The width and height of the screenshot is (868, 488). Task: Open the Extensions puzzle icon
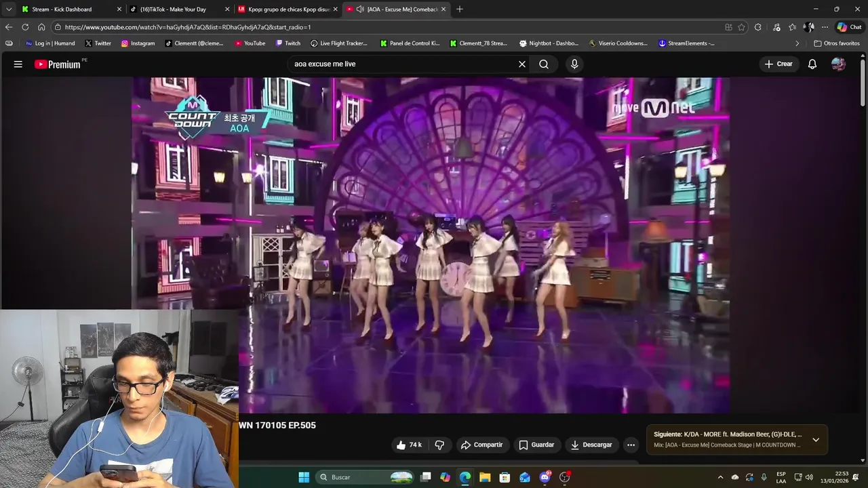(758, 27)
